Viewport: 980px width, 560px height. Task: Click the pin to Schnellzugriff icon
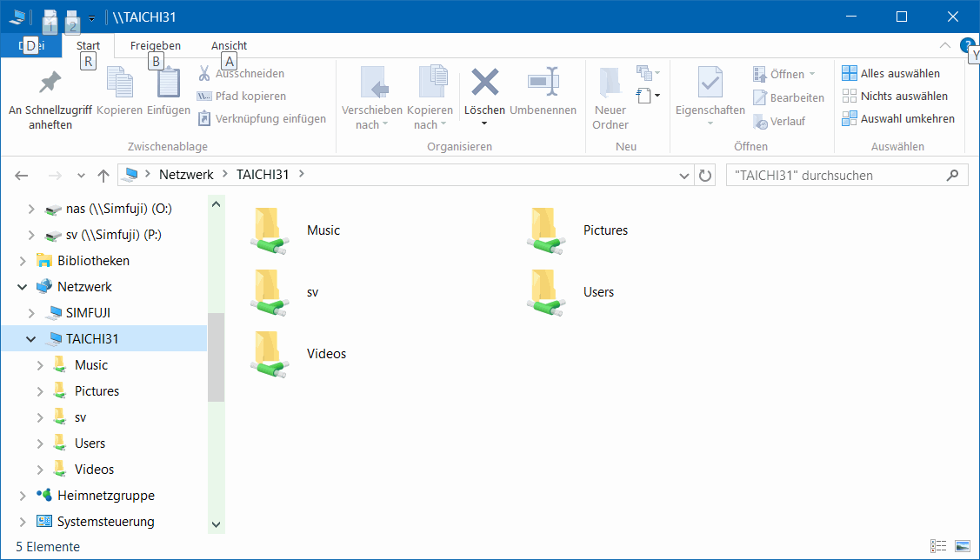coord(50,83)
